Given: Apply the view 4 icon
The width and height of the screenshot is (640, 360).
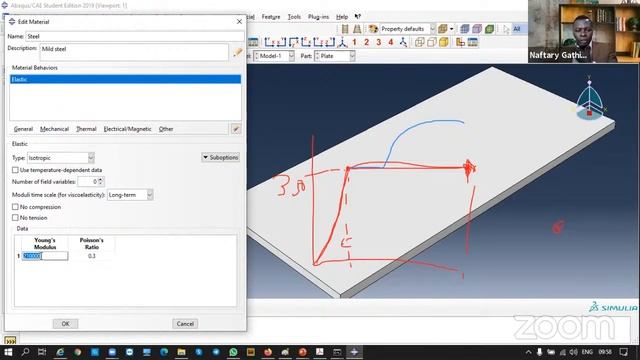Looking at the screenshot, I should (x=391, y=42).
